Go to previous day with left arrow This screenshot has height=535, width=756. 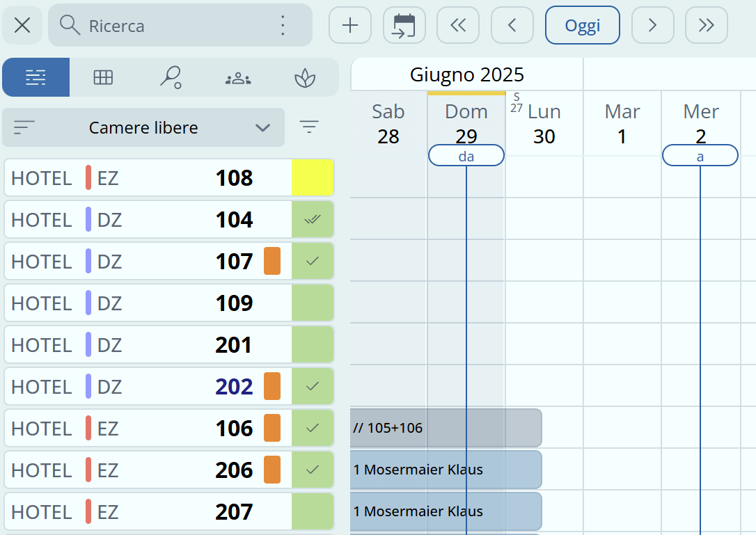512,26
